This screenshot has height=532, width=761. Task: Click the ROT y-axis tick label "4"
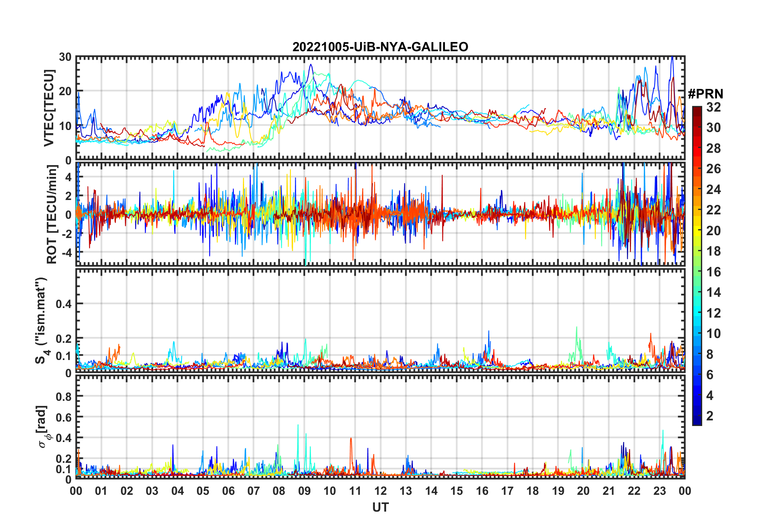[68, 177]
